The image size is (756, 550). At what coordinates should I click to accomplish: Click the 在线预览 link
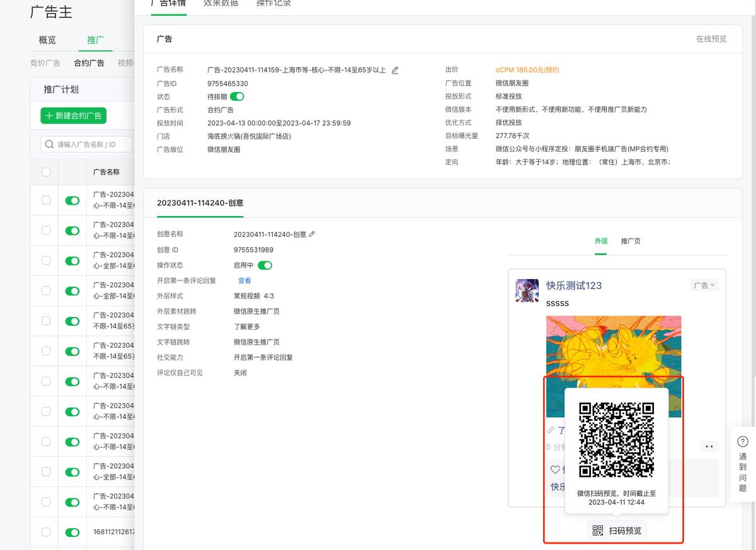(x=711, y=39)
